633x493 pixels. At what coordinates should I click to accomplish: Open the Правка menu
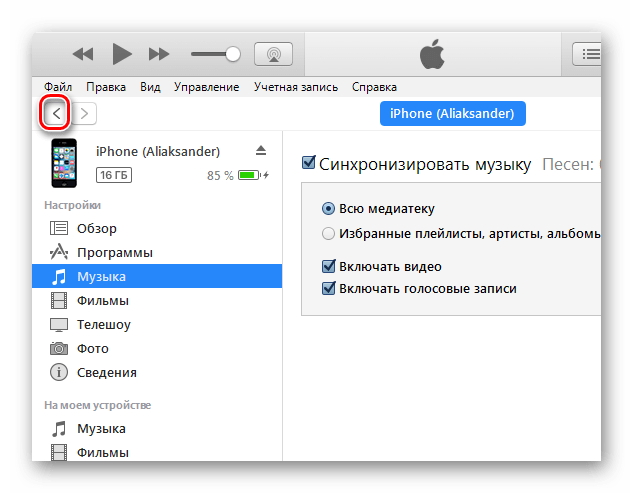106,87
